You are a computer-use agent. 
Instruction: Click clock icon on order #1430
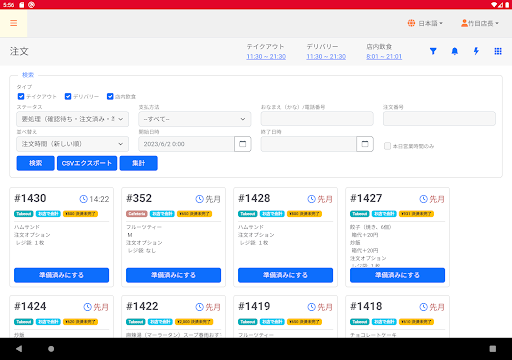[83, 199]
